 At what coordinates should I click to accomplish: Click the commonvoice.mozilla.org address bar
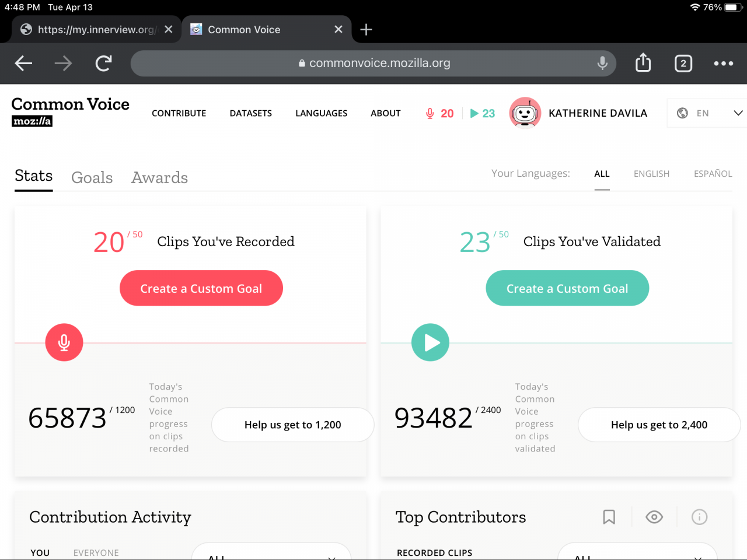click(373, 63)
